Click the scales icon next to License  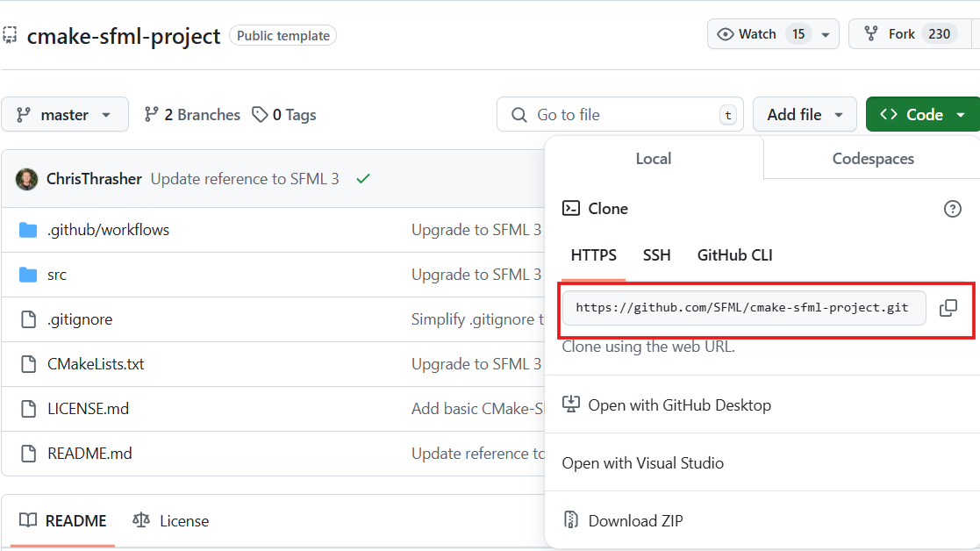(x=141, y=519)
